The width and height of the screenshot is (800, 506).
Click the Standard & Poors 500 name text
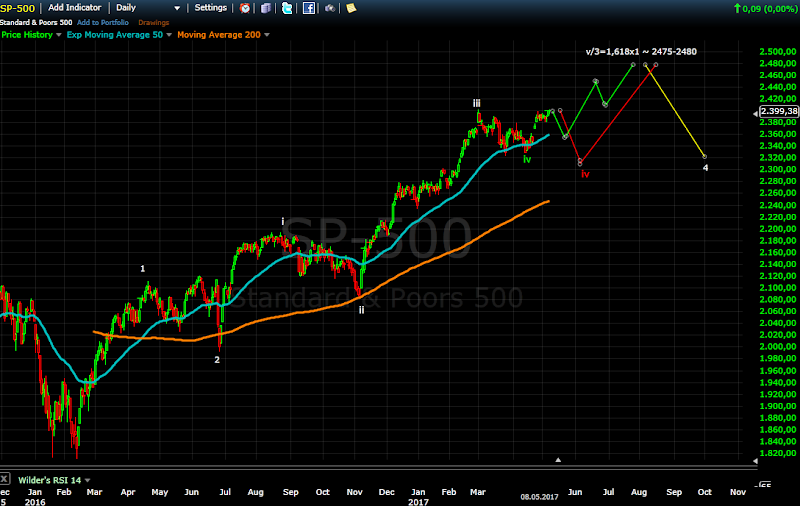tap(36, 22)
